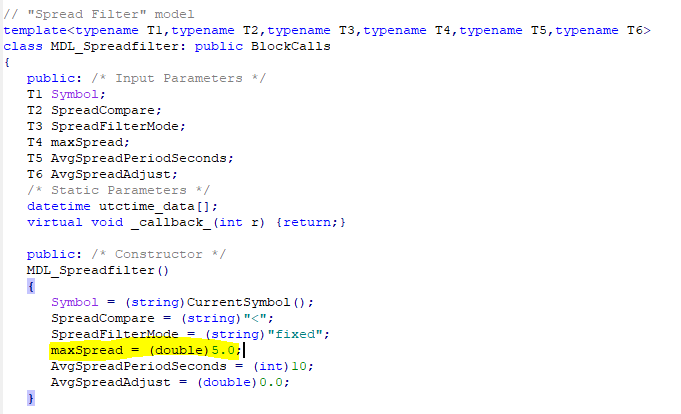Image resolution: width=681 pixels, height=414 pixels.
Task: Click the Static Parameters comment
Action: click(x=118, y=190)
